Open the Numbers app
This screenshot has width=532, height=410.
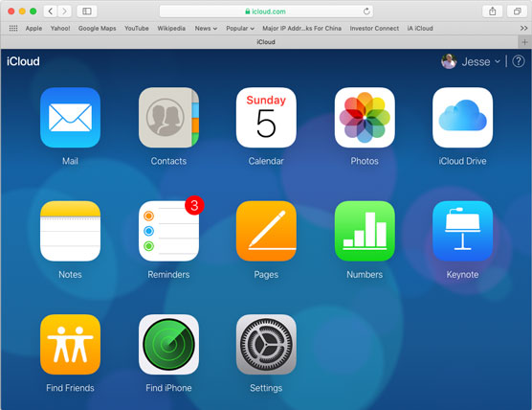tap(365, 231)
